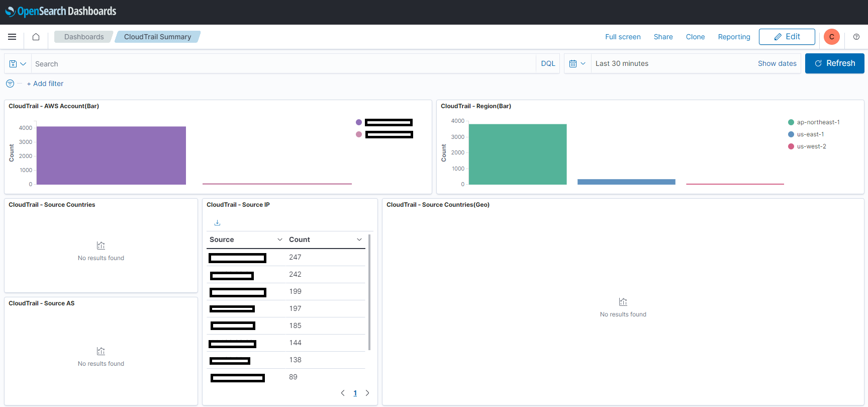This screenshot has width=868, height=407.
Task: Click the us-west-2 legend color dot
Action: 791,146
